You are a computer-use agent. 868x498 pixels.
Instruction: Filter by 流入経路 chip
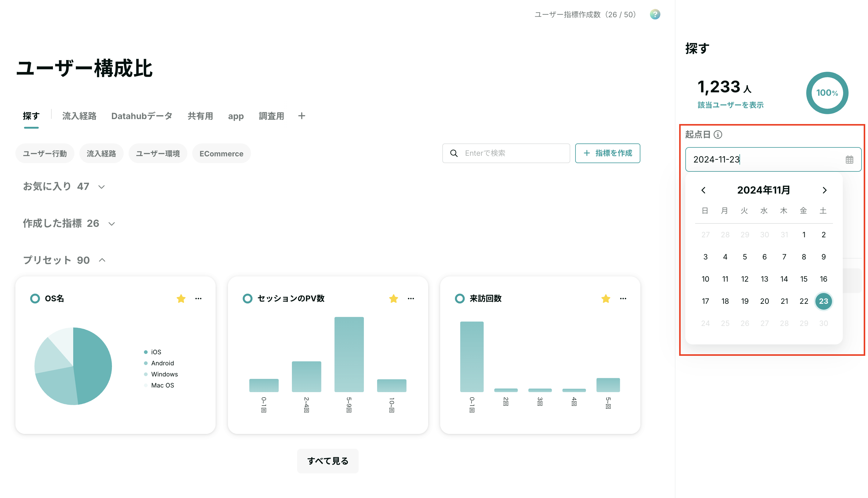click(101, 154)
